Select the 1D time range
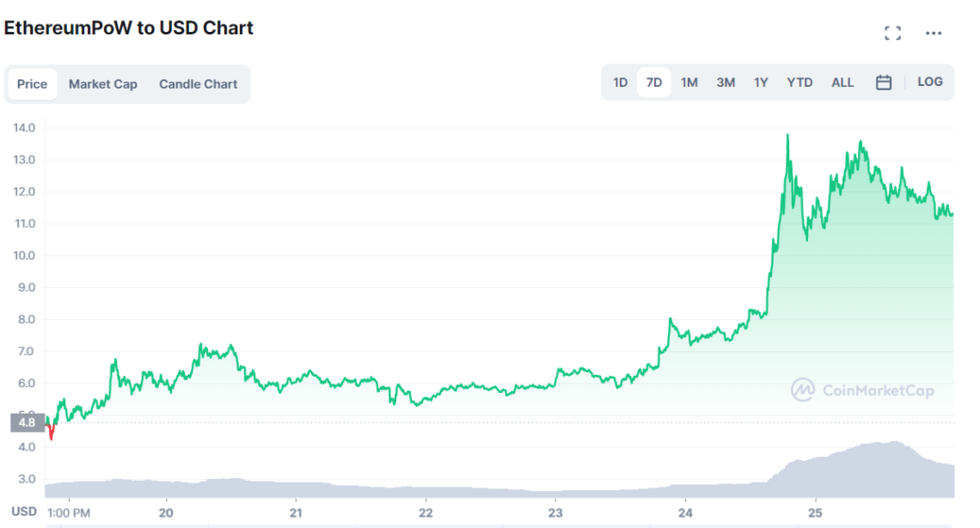 point(620,83)
